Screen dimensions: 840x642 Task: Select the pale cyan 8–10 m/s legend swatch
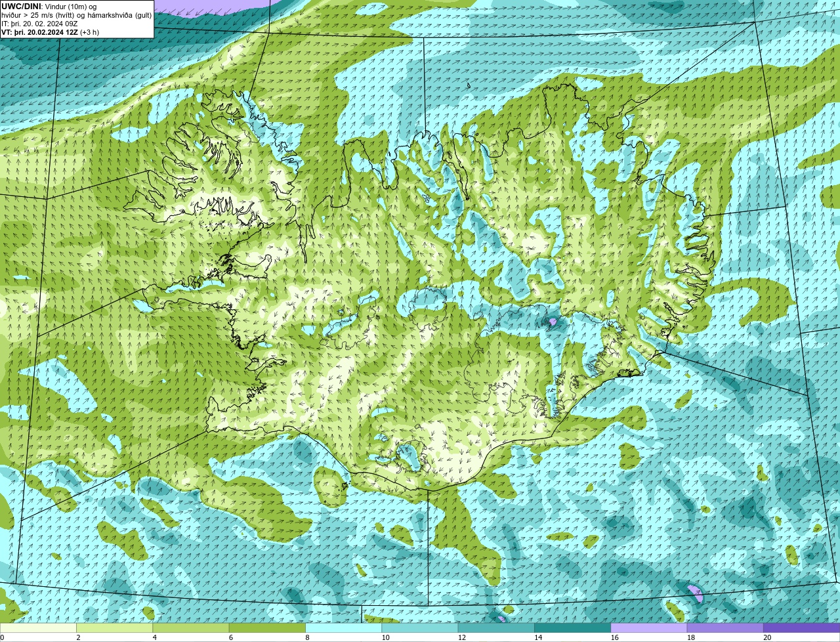point(343,628)
